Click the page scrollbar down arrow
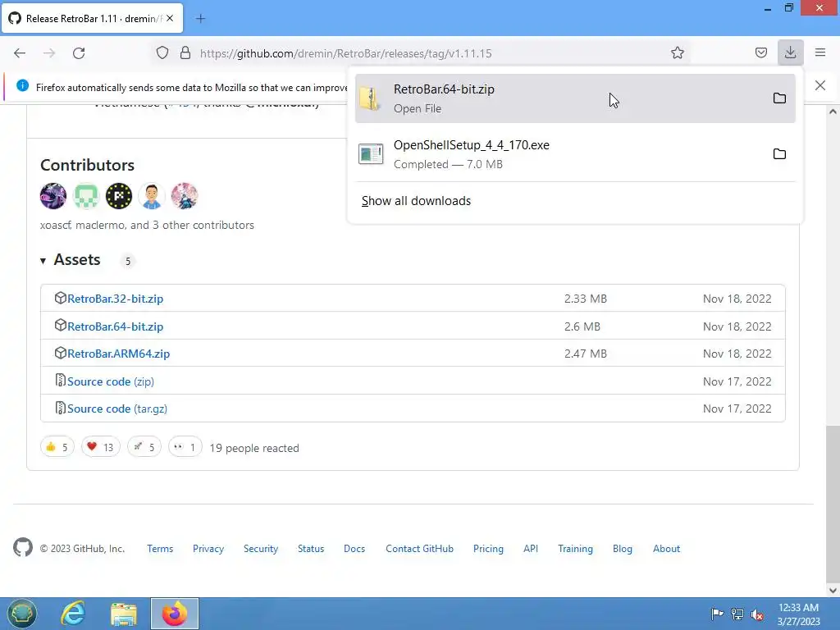The height and width of the screenshot is (630, 840). pyautogui.click(x=833, y=591)
